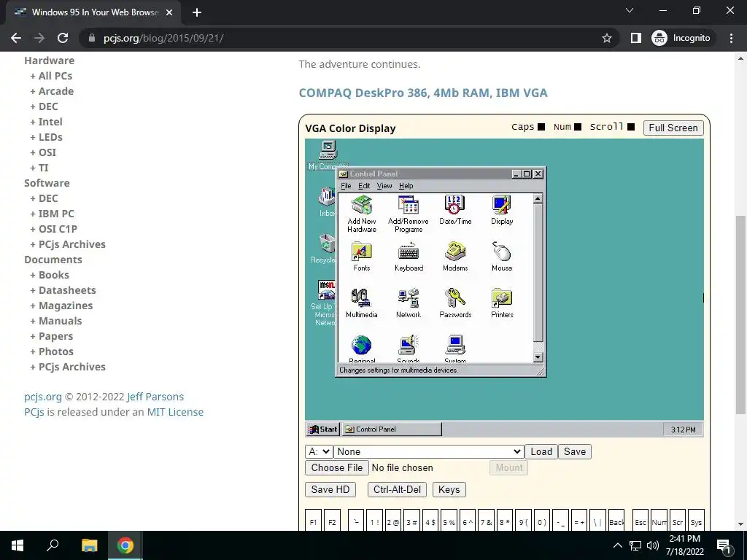747x560 pixels.
Task: Click the Keys button
Action: 449,489
